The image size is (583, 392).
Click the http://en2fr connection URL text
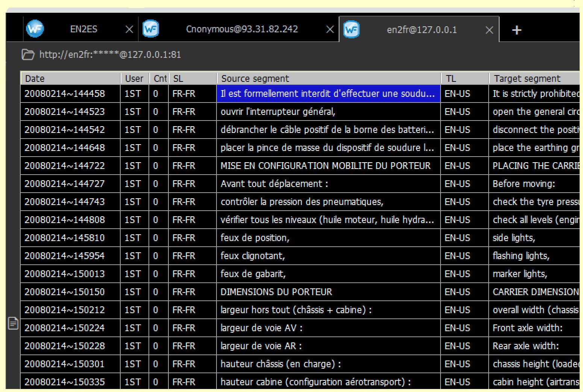point(110,55)
